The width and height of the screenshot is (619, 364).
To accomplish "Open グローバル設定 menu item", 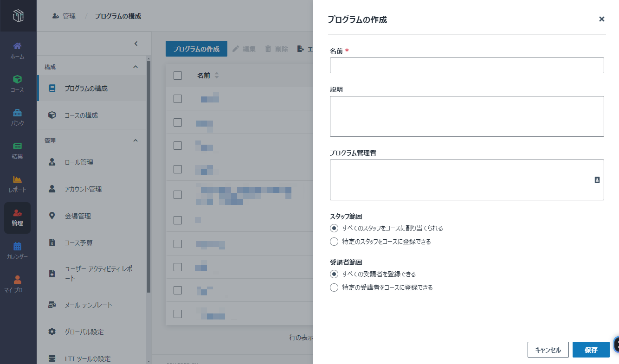I will pos(92,332).
